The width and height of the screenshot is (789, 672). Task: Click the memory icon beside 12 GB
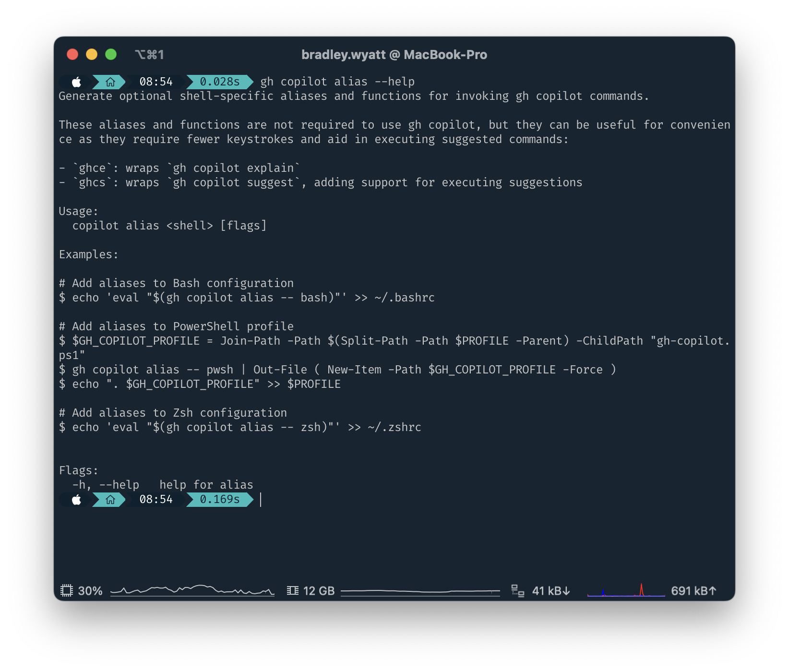(292, 590)
